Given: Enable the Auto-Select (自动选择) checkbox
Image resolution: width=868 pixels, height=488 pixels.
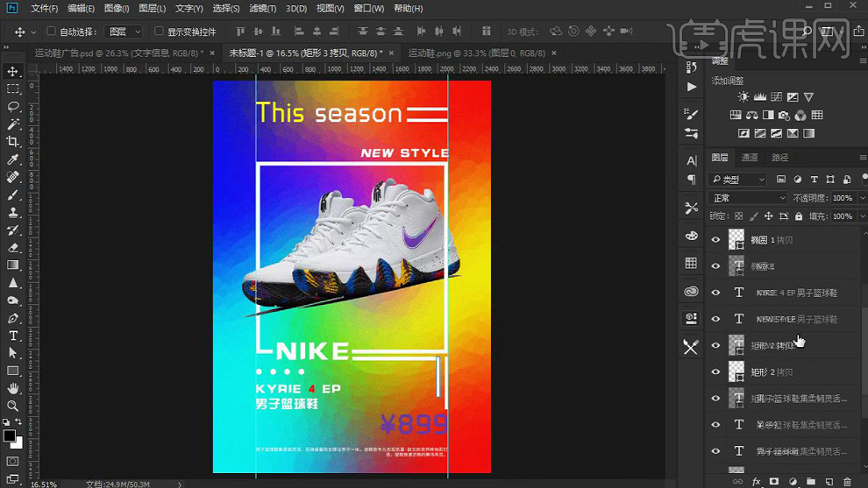Looking at the screenshot, I should pyautogui.click(x=51, y=31).
